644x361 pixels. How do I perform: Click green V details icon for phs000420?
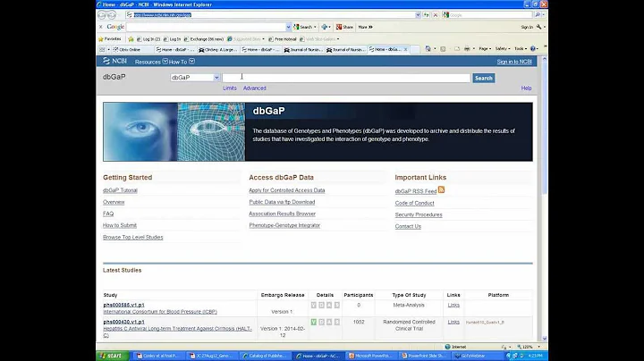pos(313,322)
